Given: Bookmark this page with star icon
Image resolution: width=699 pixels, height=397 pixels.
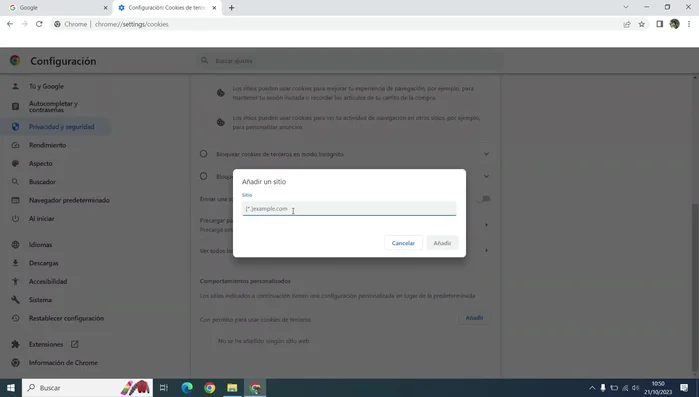Looking at the screenshot, I should tap(641, 24).
